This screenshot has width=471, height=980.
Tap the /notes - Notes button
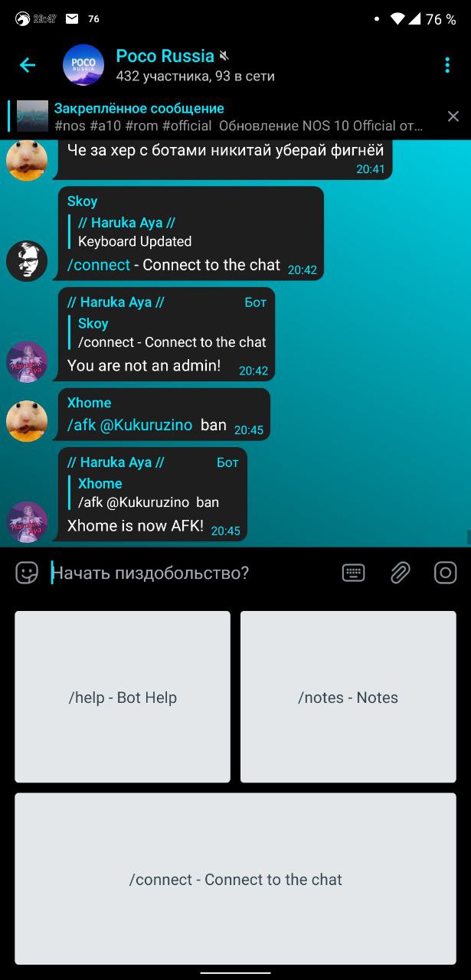348,697
